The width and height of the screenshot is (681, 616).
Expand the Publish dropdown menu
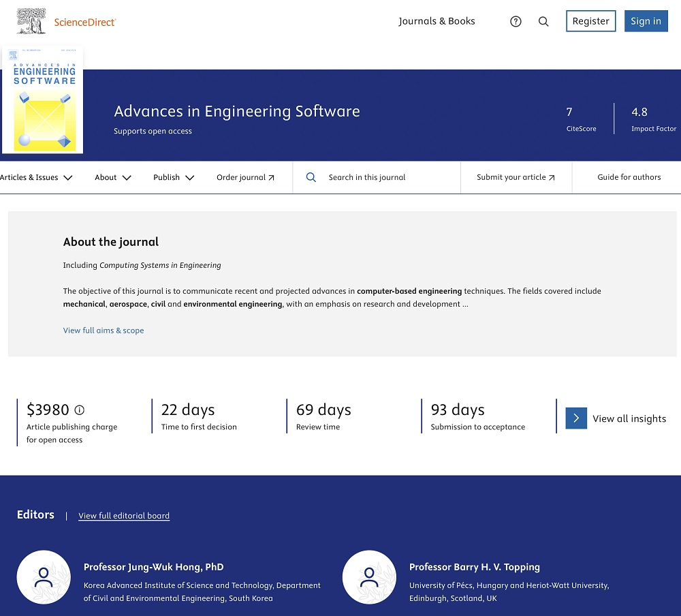(174, 177)
